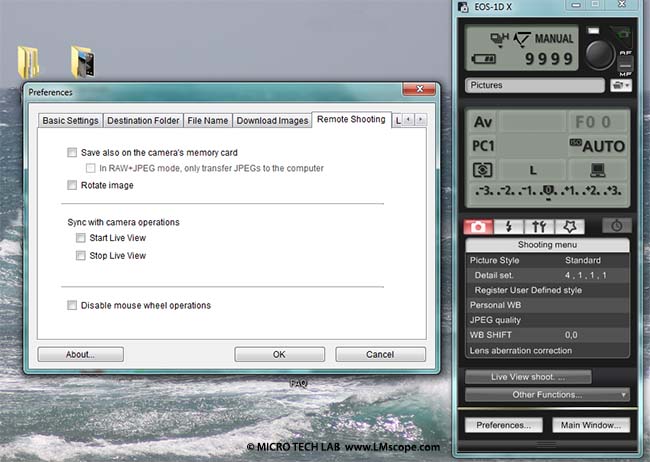
Task: Click the metering mode icon
Action: [x=482, y=170]
